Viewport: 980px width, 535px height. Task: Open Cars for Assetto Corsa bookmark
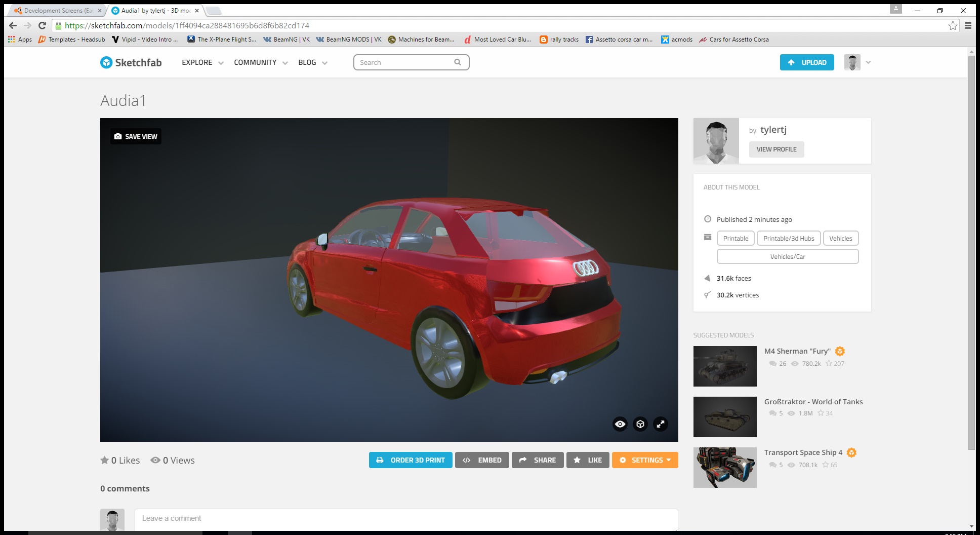734,39
